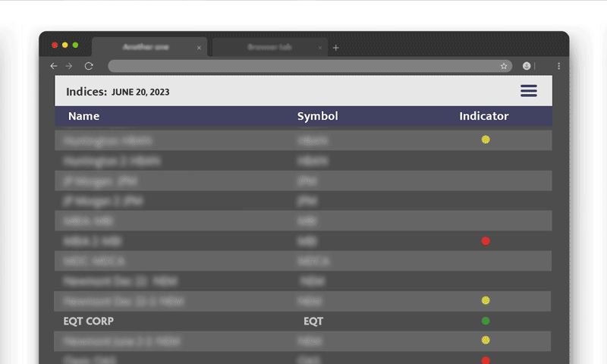Open the browser three-dot menu
607x364 pixels.
(x=559, y=66)
